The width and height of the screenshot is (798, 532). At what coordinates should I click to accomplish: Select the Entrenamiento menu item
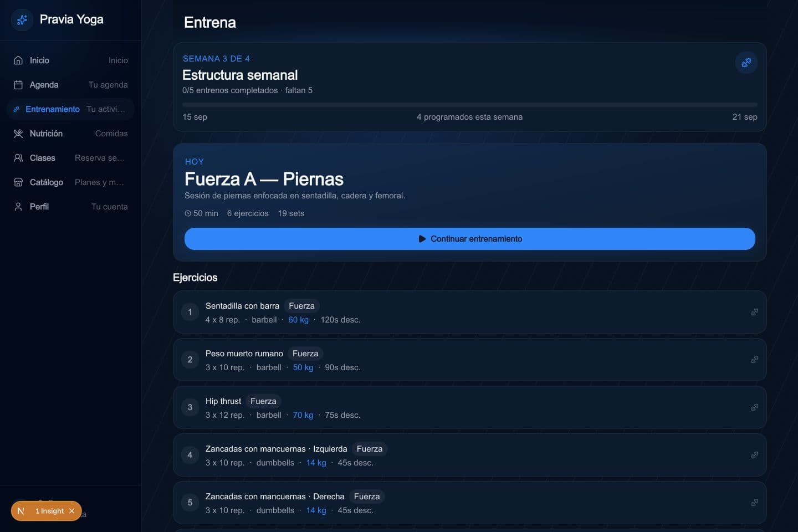click(71, 109)
